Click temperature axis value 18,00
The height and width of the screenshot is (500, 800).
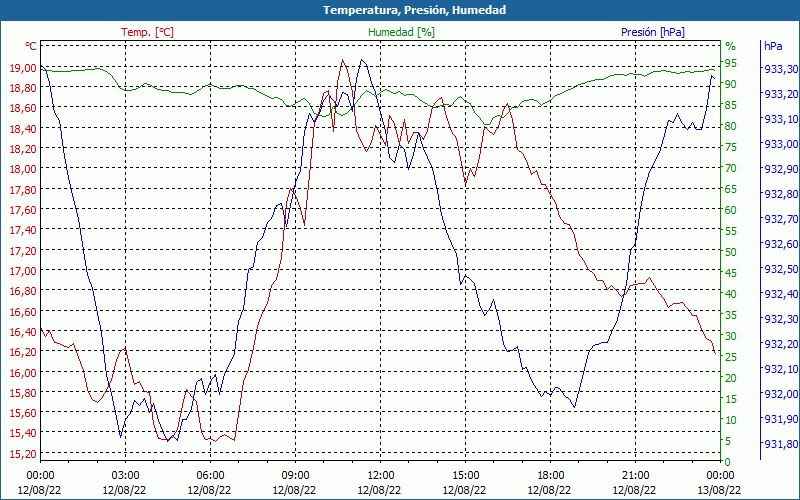tap(23, 169)
